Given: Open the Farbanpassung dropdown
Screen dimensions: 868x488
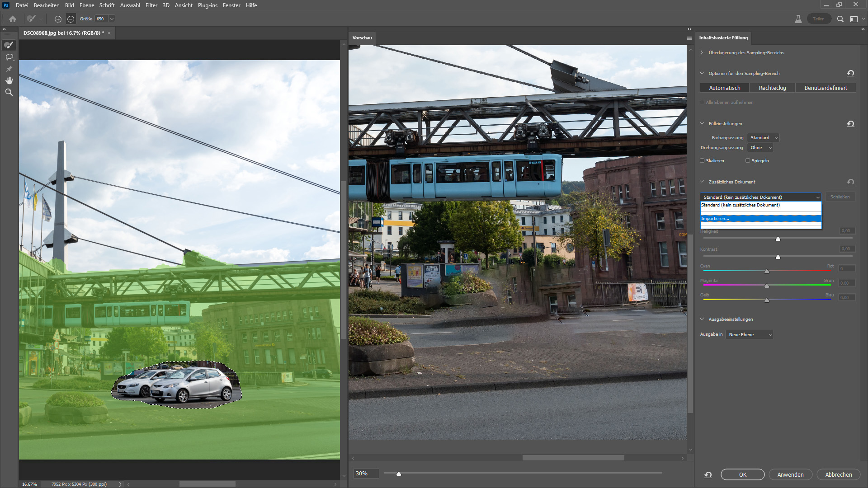Looking at the screenshot, I should tap(763, 137).
